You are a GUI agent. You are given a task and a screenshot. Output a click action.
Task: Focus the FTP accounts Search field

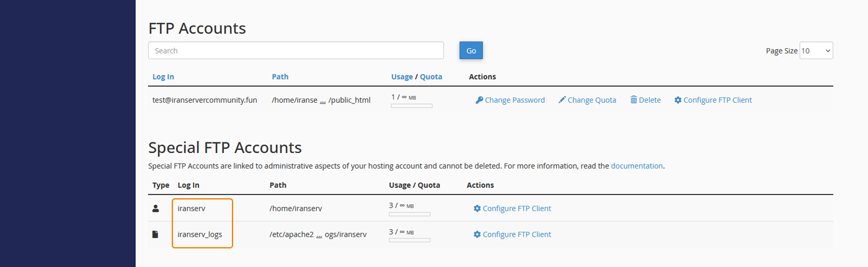296,51
